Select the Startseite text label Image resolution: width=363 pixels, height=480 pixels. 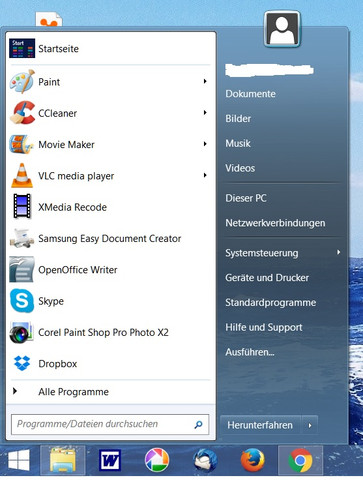[x=58, y=49]
